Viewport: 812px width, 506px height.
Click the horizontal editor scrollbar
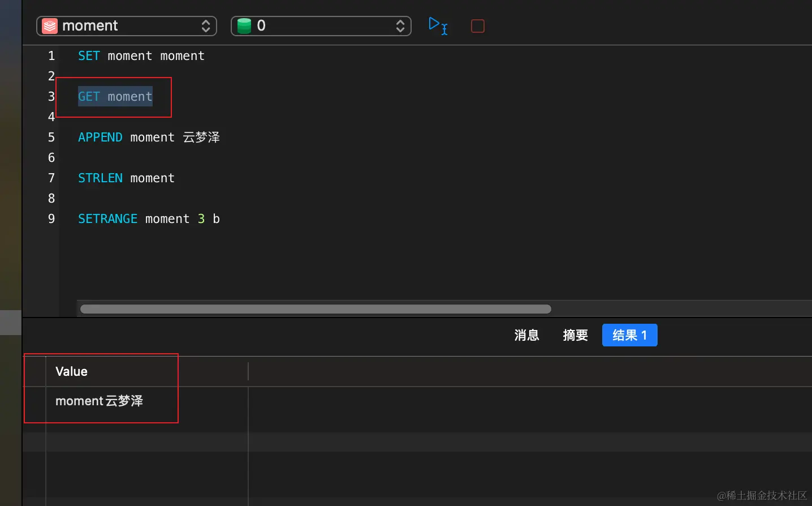pyautogui.click(x=316, y=309)
